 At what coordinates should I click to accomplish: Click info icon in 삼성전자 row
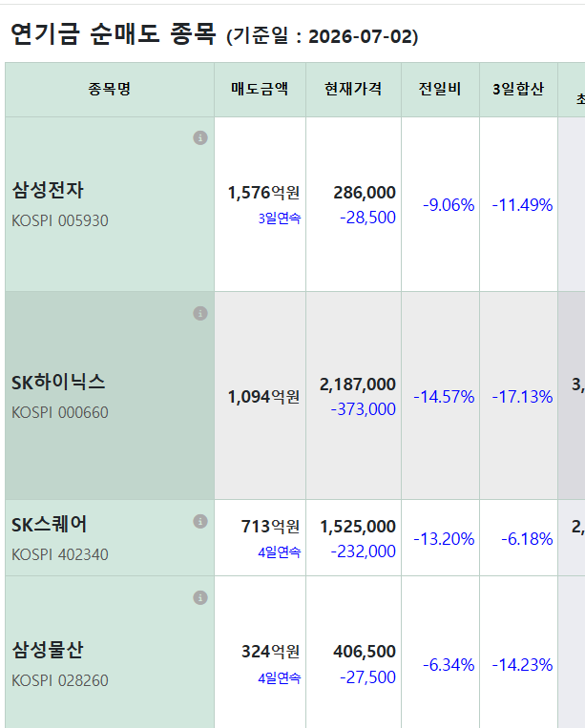coord(200,138)
